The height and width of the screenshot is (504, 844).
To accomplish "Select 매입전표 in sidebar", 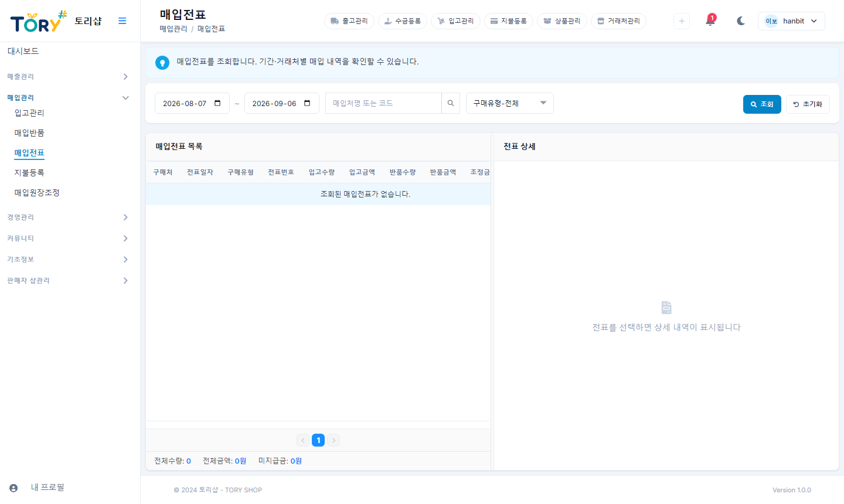I will [29, 153].
